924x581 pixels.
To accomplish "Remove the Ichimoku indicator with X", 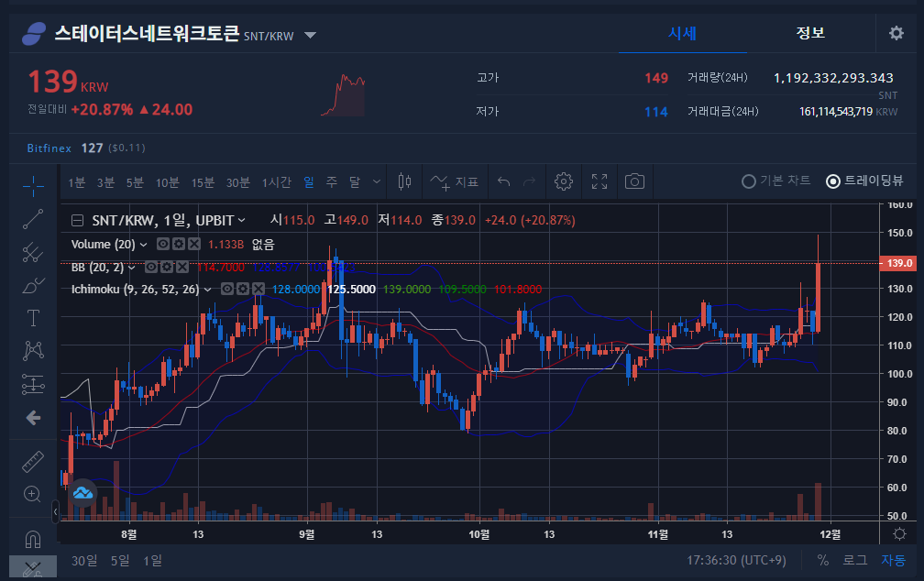I will (x=258, y=289).
